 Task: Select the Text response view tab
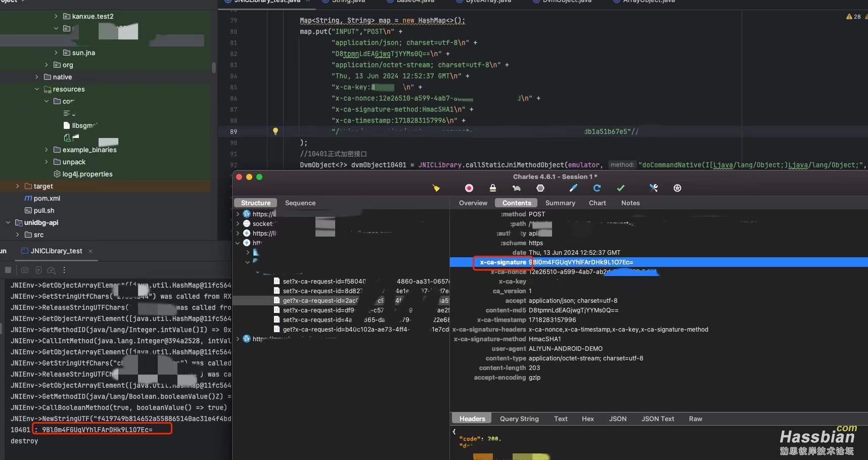pyautogui.click(x=561, y=419)
